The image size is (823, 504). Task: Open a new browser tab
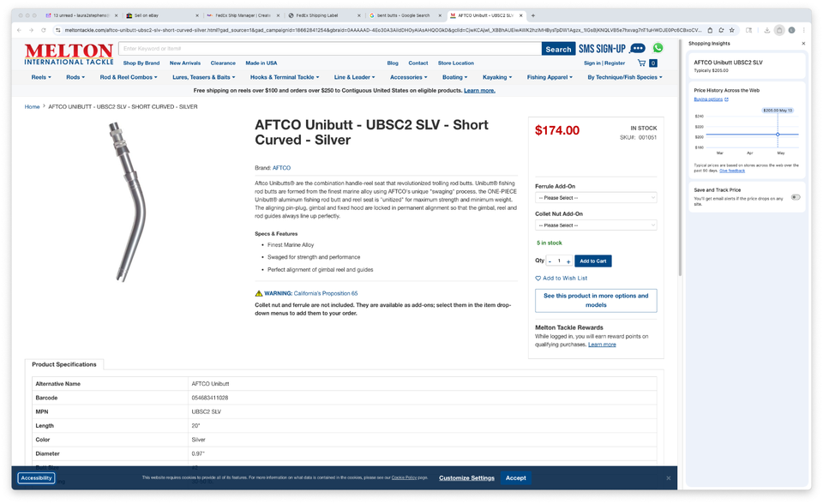point(533,15)
